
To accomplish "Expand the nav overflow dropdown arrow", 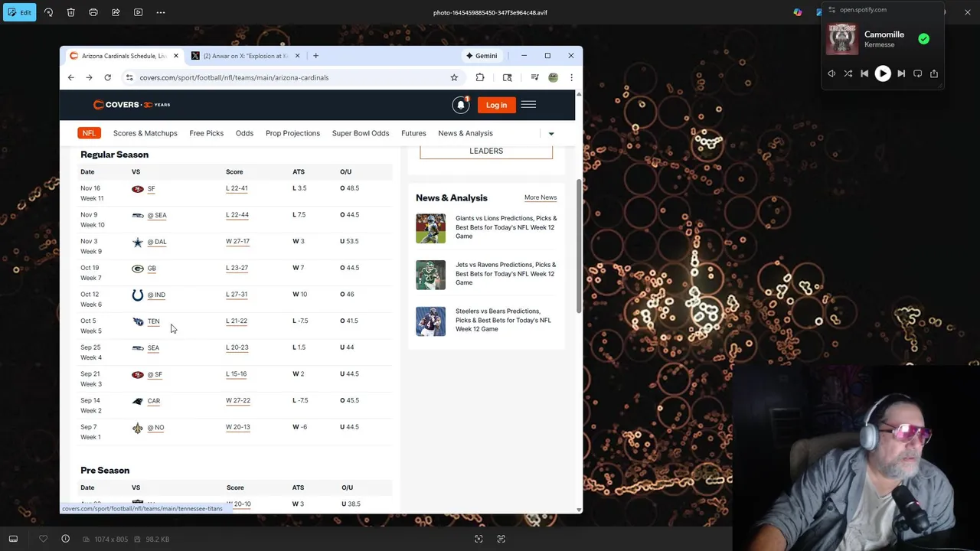I will point(551,134).
